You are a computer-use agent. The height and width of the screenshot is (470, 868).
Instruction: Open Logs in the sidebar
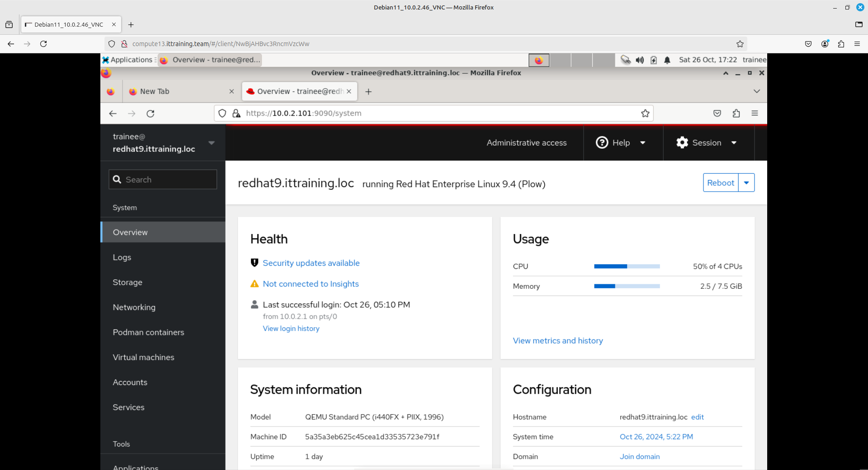pos(163,257)
